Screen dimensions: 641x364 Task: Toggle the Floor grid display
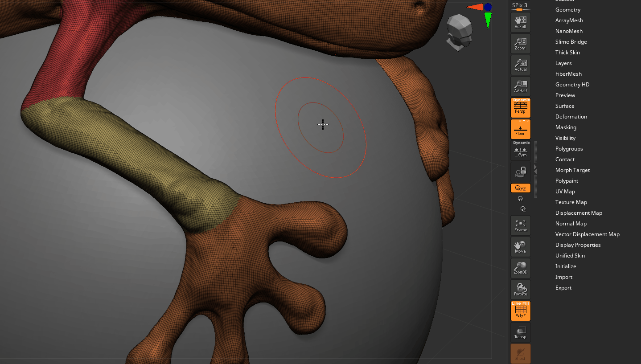pyautogui.click(x=520, y=129)
